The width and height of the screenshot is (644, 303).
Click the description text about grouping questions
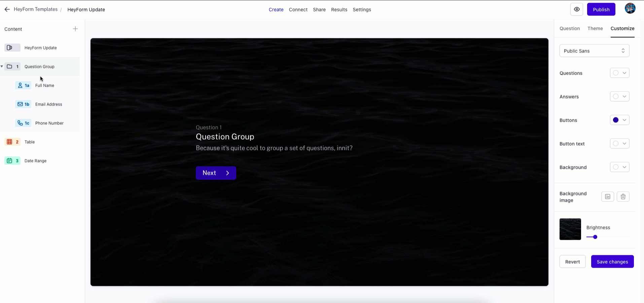(x=274, y=148)
